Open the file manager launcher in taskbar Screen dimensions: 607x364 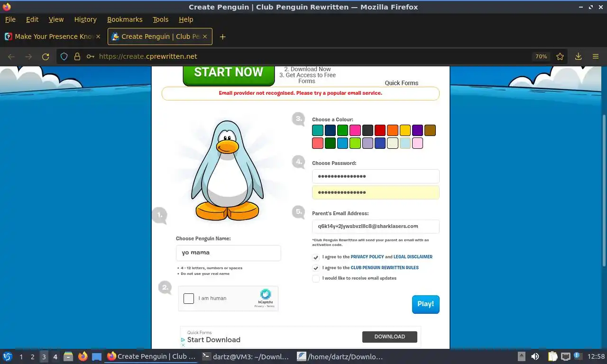(68, 356)
